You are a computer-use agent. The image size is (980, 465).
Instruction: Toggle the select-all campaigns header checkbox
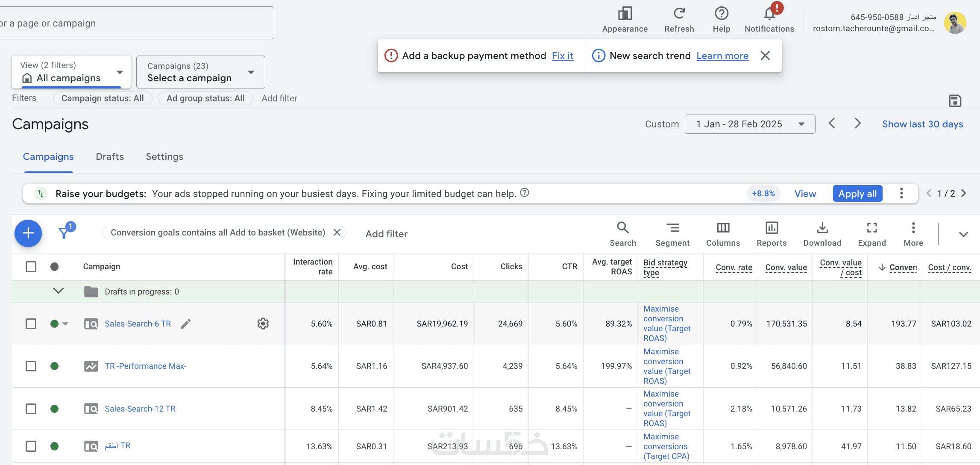coord(31,267)
